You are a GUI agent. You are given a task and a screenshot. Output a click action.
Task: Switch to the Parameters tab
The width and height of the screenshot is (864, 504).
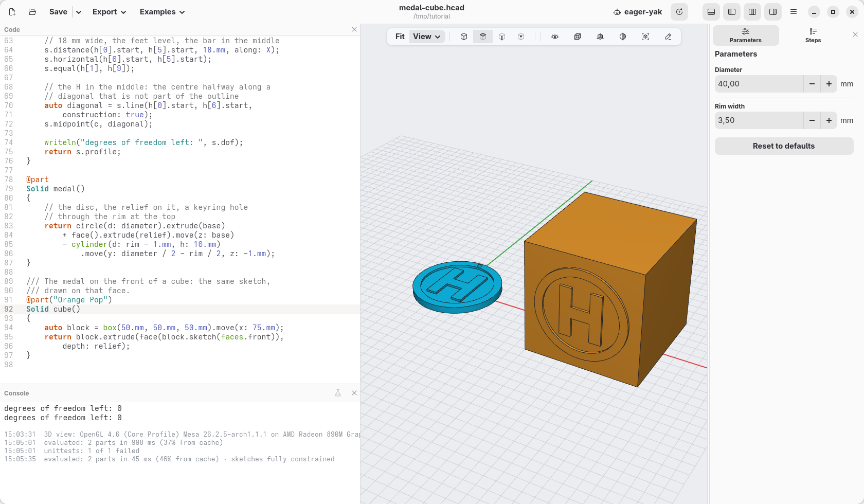[x=746, y=35]
